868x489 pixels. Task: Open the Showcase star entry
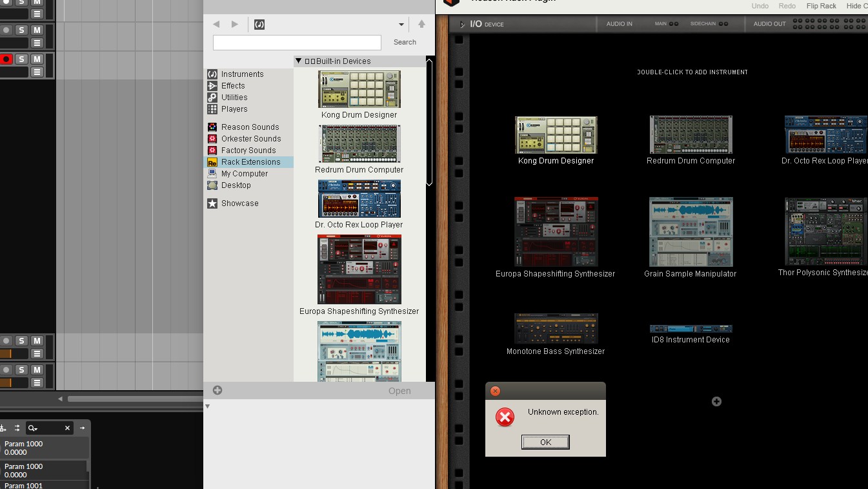click(x=239, y=203)
